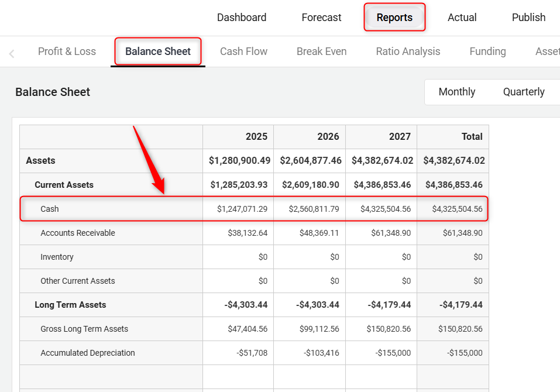The height and width of the screenshot is (392, 560).
Task: Click the 2026 column header
Action: (x=328, y=136)
